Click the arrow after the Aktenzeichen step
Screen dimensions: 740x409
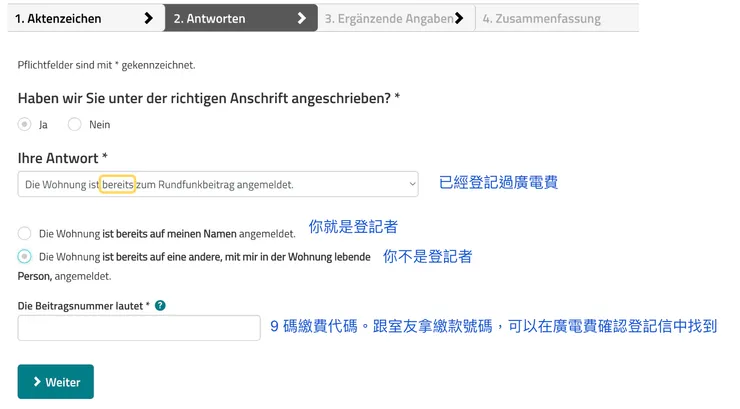point(149,18)
